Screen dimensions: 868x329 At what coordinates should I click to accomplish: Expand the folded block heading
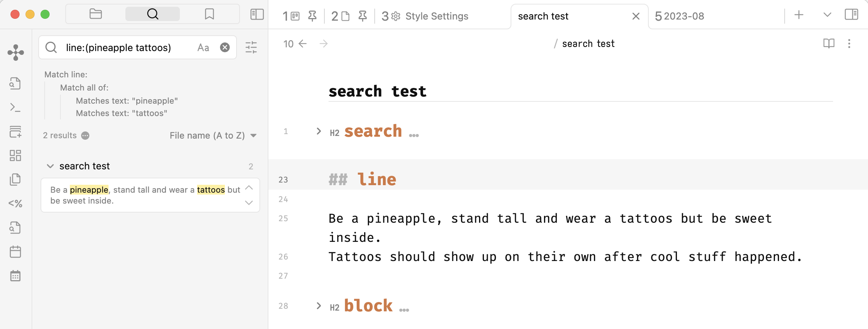tap(319, 306)
